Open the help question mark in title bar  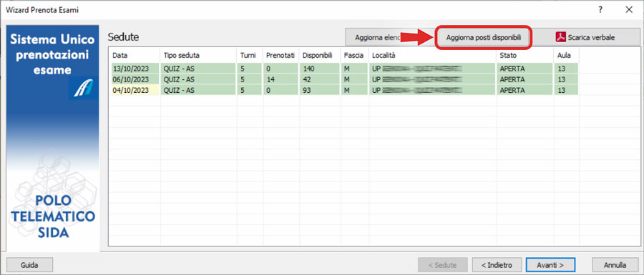tap(600, 10)
